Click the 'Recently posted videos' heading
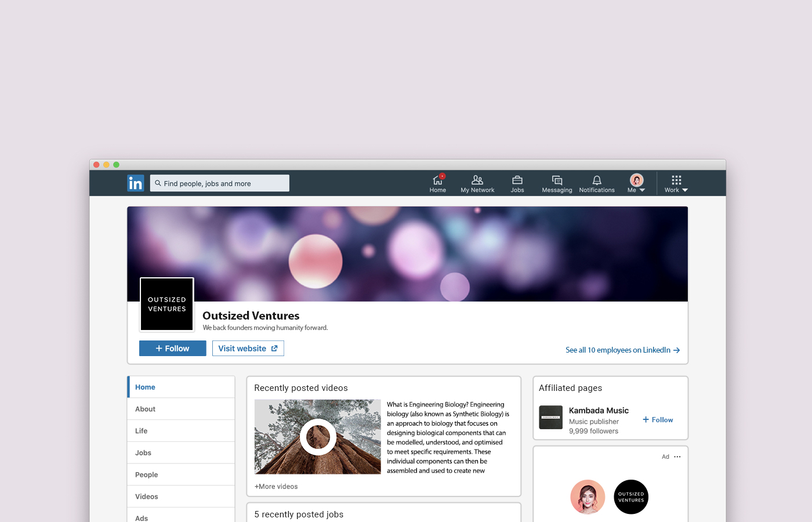The width and height of the screenshot is (812, 522). (x=301, y=388)
